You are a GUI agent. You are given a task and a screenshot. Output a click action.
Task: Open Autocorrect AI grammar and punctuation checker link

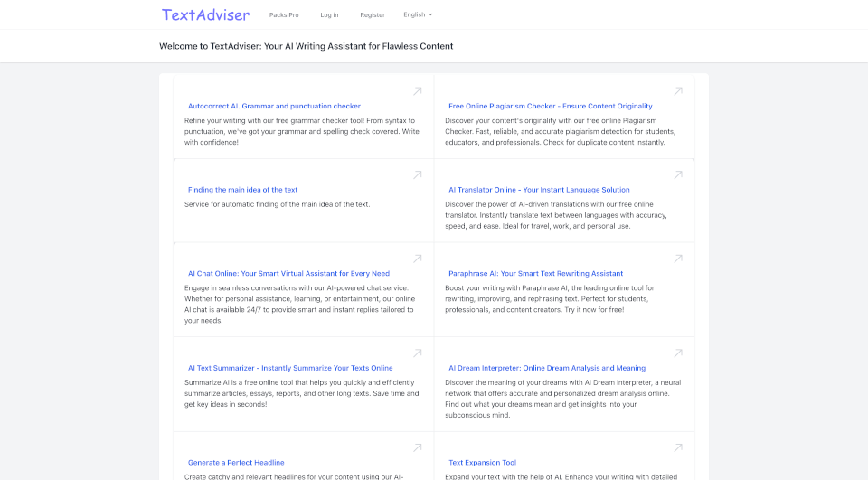[274, 107]
